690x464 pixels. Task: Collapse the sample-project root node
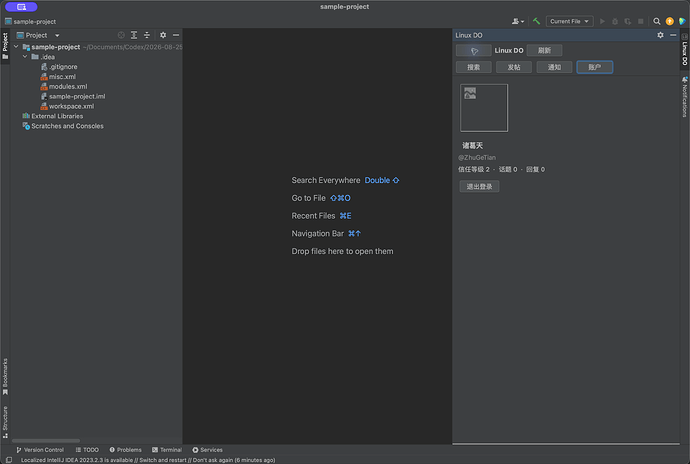click(x=16, y=47)
